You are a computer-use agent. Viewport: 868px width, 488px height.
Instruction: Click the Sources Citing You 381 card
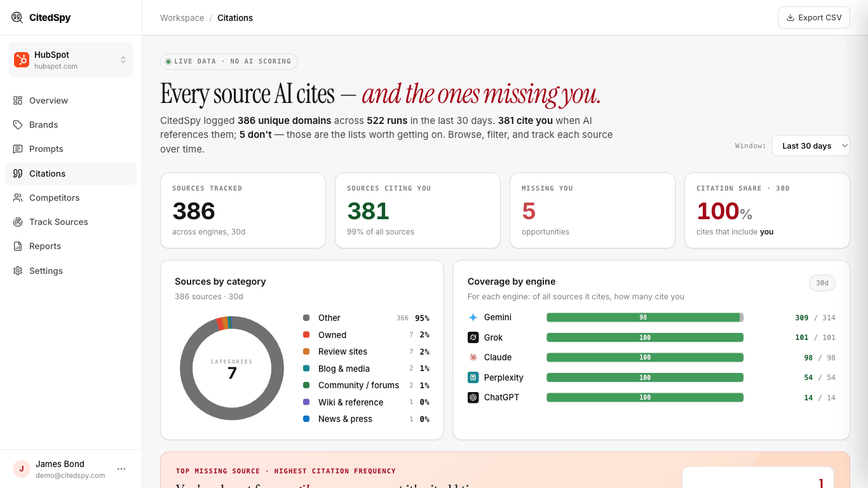(417, 210)
